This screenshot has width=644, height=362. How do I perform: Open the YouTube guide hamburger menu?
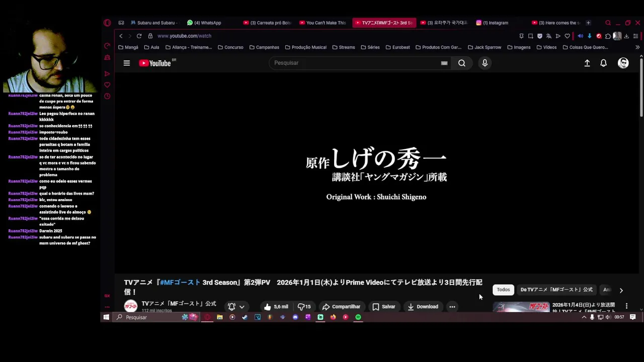127,63
